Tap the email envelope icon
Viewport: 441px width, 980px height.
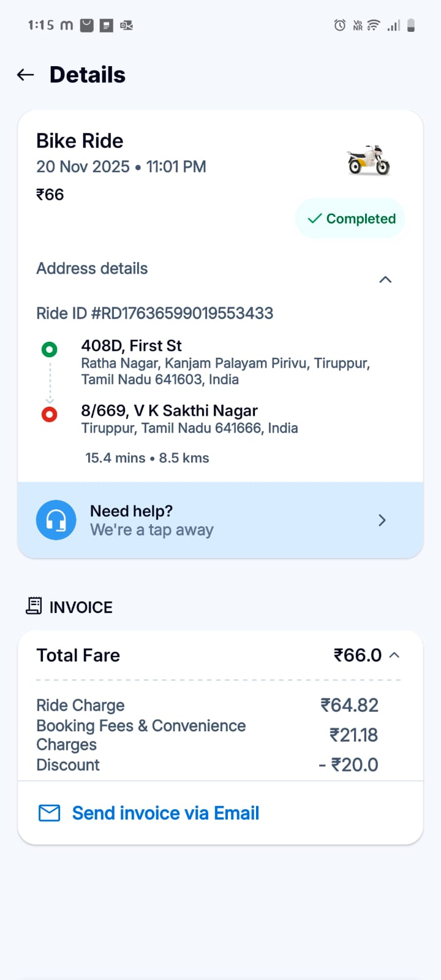[x=50, y=813]
